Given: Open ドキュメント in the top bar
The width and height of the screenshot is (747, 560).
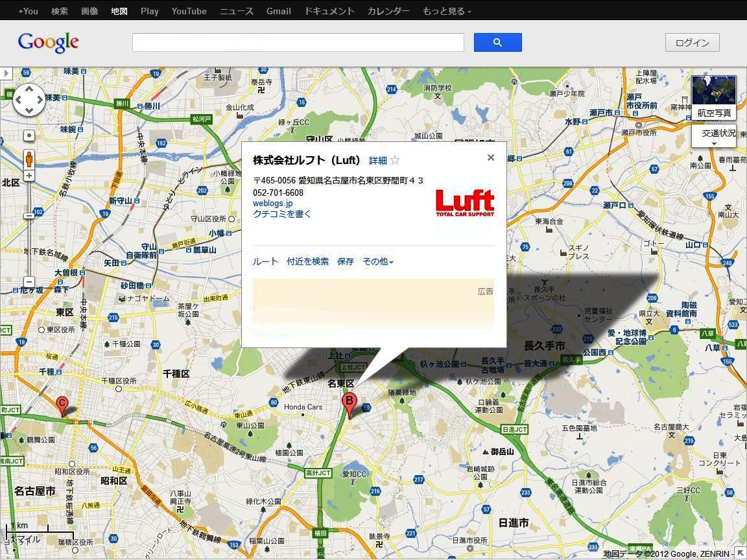Looking at the screenshot, I should pos(329,11).
